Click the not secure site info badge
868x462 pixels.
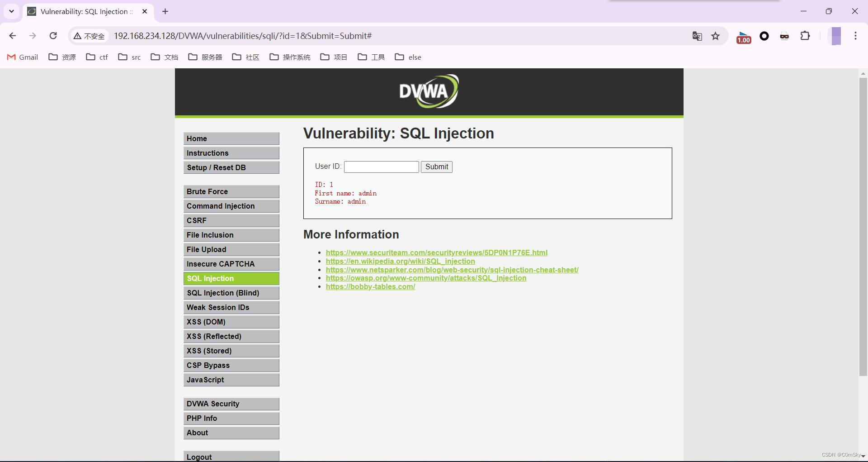[90, 36]
